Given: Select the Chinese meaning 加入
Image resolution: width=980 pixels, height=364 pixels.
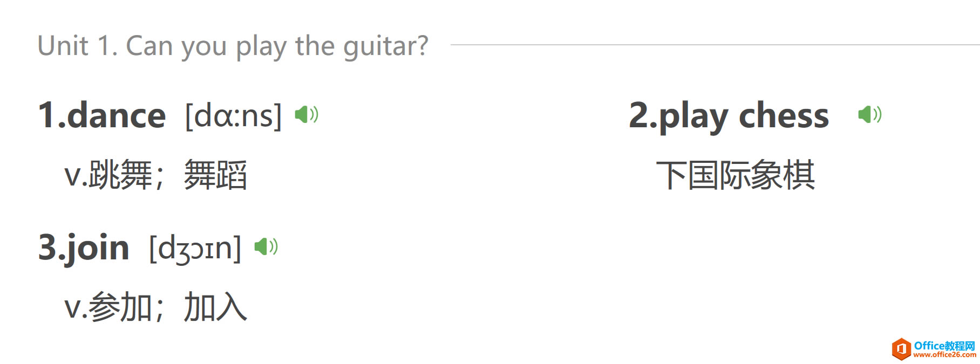Looking at the screenshot, I should (x=215, y=307).
